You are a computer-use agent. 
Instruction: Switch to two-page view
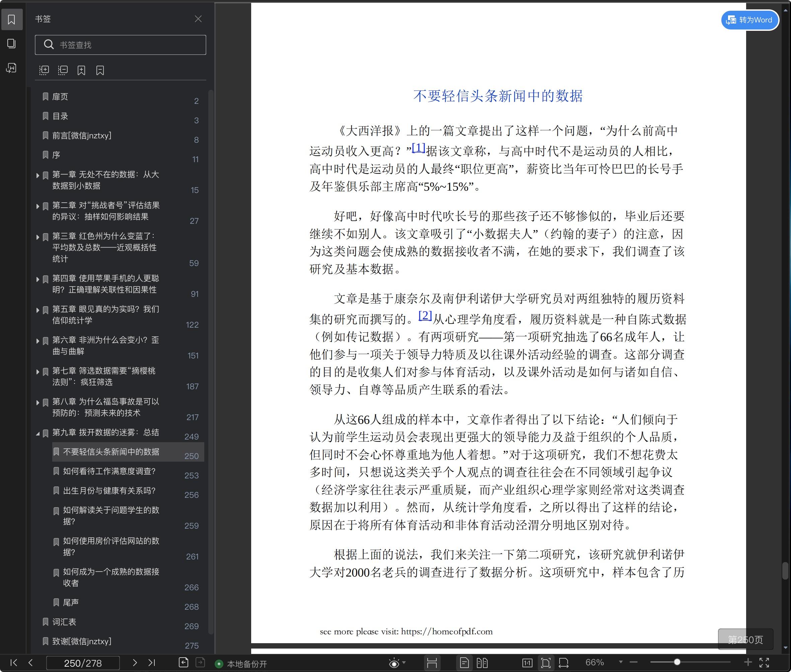tap(482, 663)
